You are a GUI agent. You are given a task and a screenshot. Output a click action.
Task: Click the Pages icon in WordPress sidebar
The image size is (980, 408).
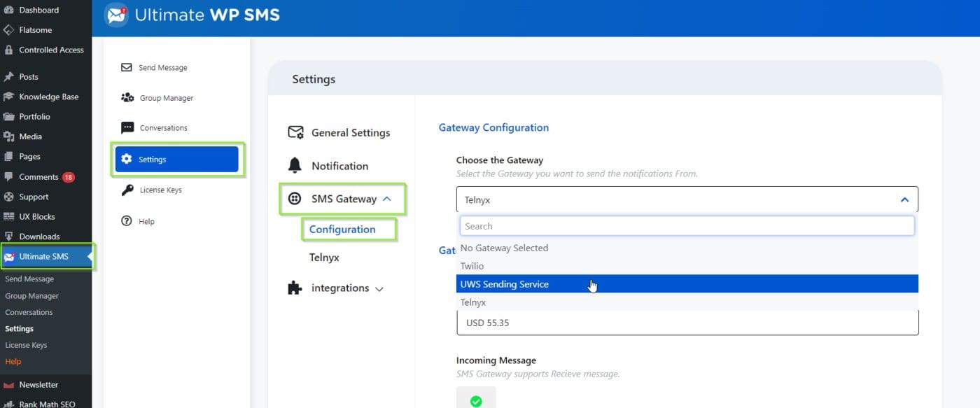coord(8,157)
